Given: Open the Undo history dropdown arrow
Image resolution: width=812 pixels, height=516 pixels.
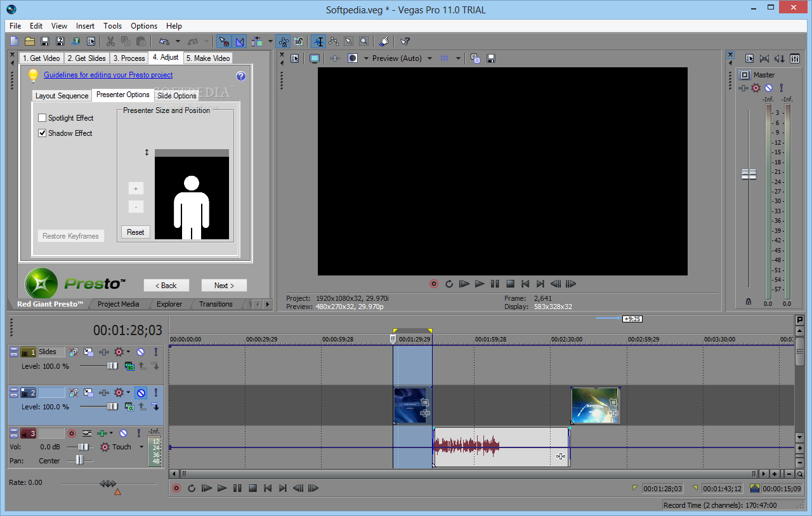Looking at the screenshot, I should coord(178,41).
